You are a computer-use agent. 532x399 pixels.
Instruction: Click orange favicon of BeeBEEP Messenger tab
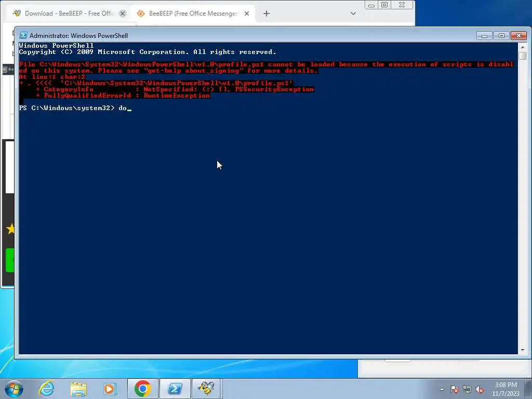pos(140,14)
